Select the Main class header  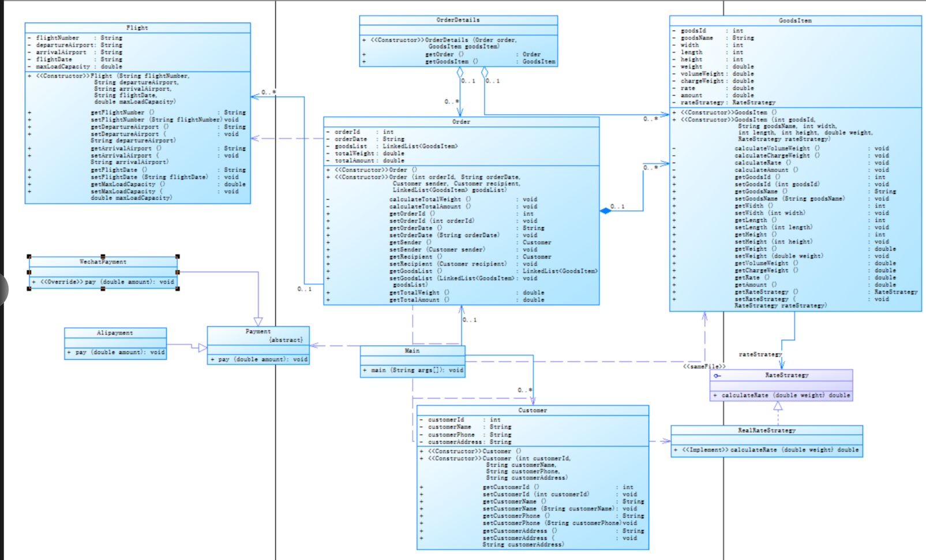(x=413, y=351)
